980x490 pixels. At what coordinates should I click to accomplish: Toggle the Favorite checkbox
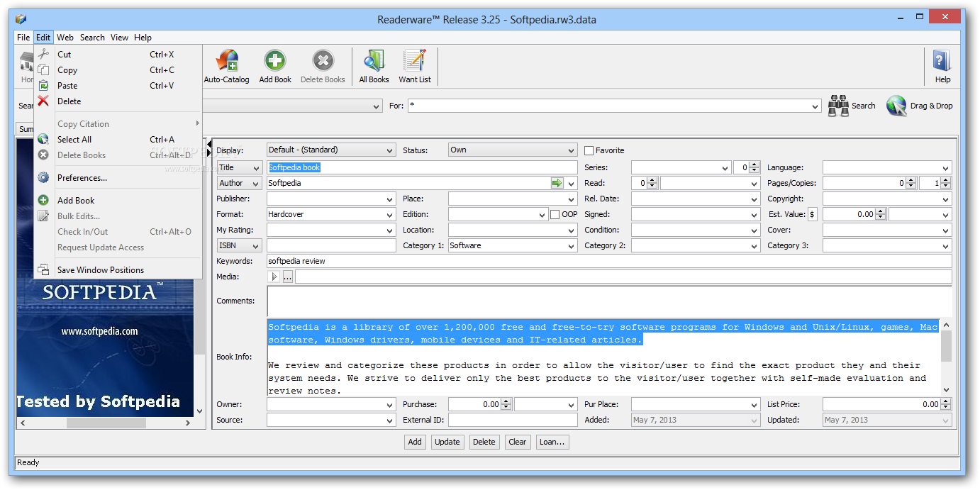(x=589, y=150)
